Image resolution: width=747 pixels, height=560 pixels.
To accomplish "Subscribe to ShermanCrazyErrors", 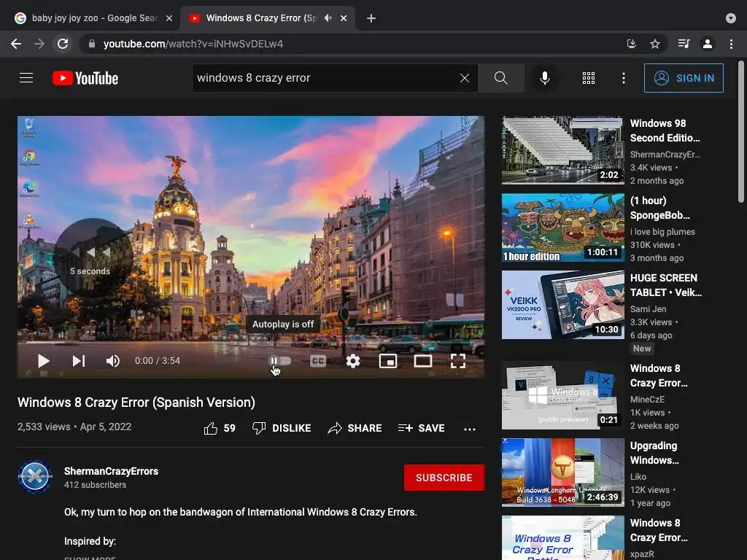I will [x=444, y=478].
